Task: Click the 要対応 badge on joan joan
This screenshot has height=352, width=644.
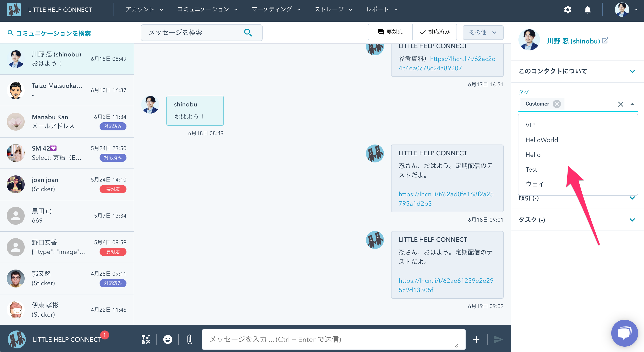Action: tap(113, 189)
